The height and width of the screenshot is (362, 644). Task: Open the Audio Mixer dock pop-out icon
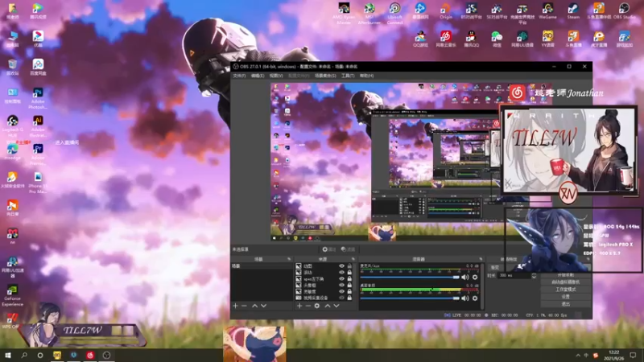tap(481, 259)
